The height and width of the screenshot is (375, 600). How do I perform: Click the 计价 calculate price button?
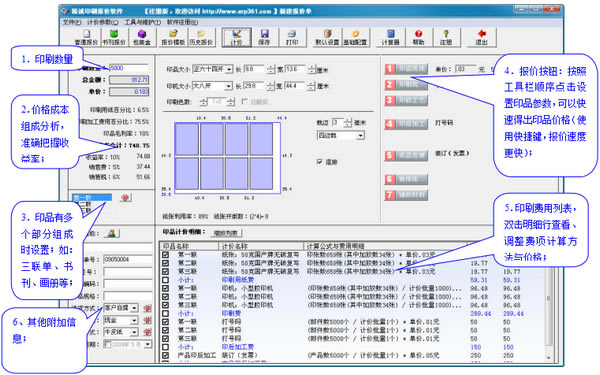tap(236, 38)
